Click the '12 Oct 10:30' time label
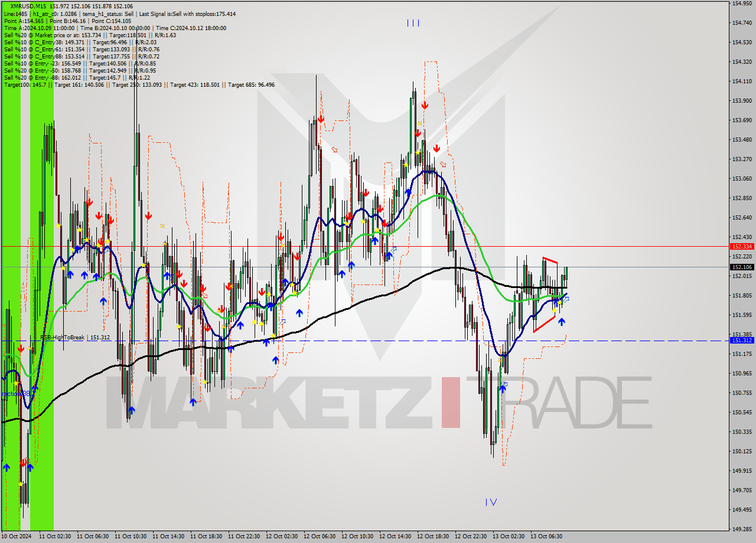Screen dimensions: 756x543 point(357,537)
